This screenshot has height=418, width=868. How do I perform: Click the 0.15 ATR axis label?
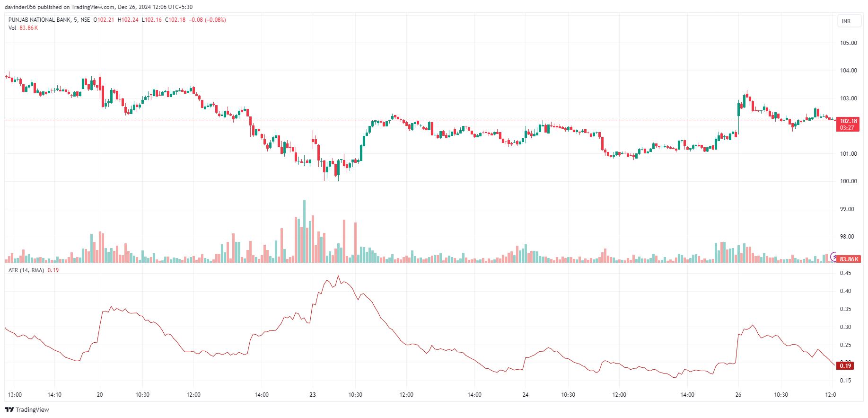[x=845, y=381]
